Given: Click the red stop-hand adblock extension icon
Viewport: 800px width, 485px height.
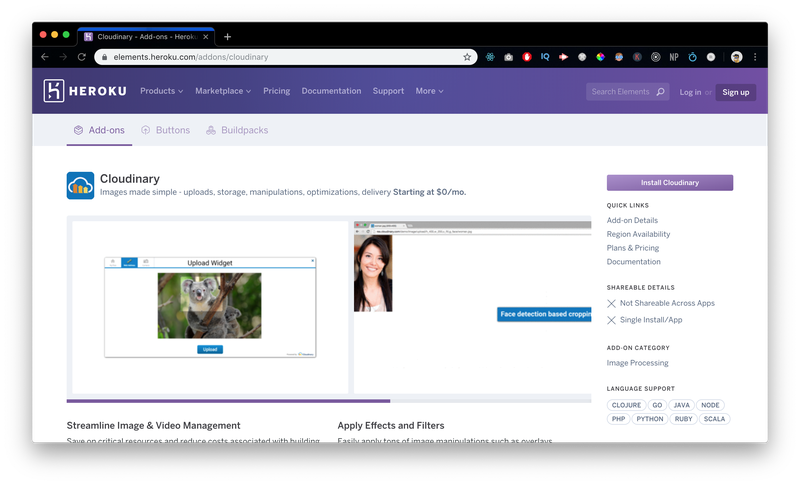Looking at the screenshot, I should (x=527, y=57).
